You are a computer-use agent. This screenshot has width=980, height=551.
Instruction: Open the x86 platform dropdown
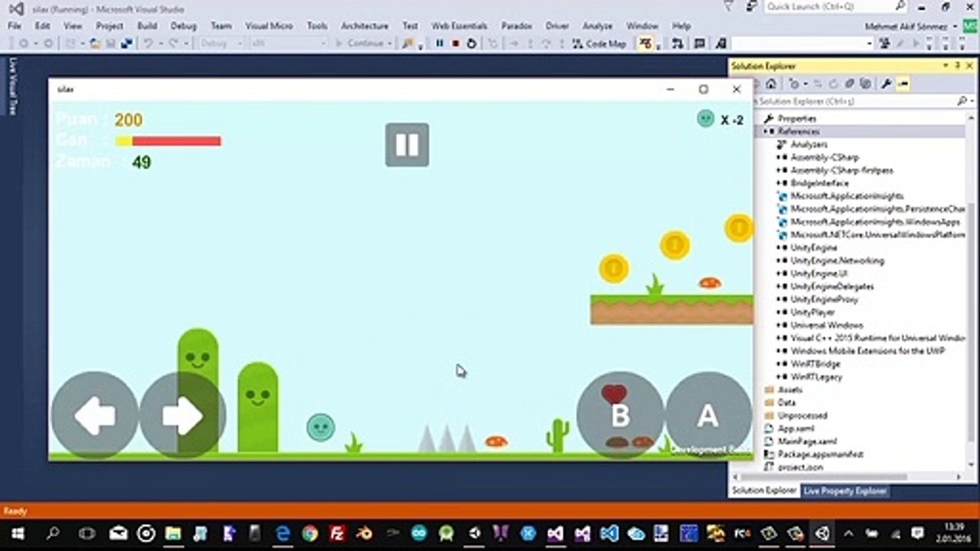click(289, 44)
